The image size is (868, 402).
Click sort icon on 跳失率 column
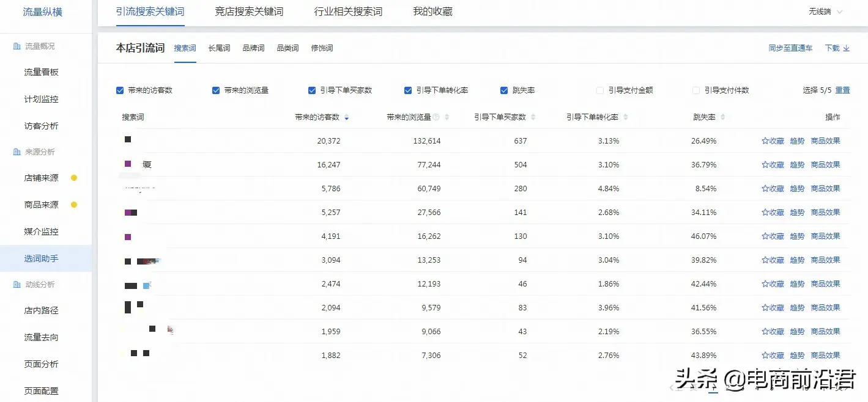pos(723,117)
